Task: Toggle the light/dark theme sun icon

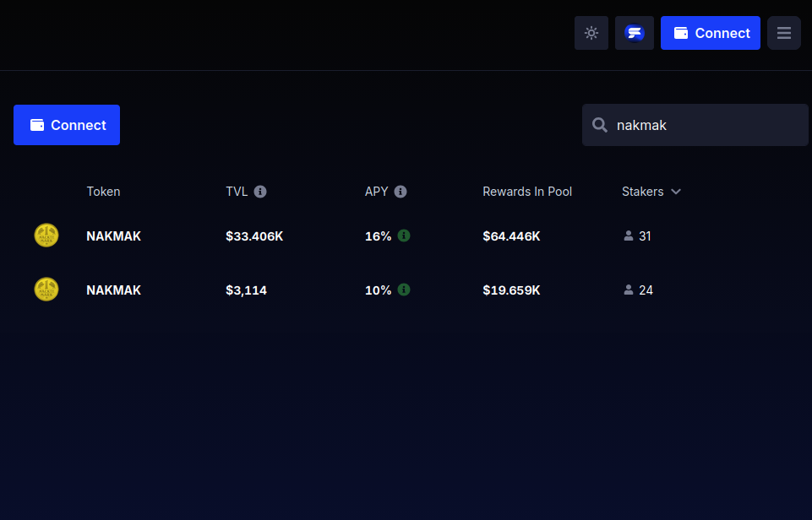Action: (x=591, y=33)
